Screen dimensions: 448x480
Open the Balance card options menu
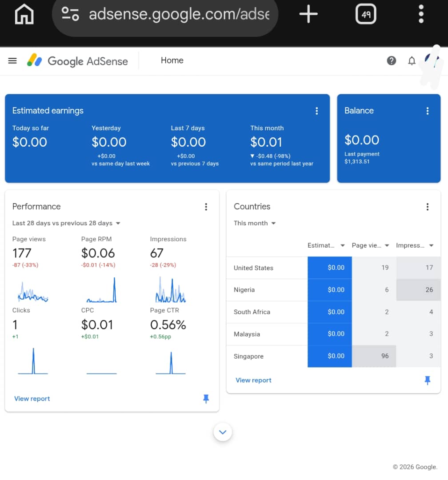click(428, 111)
